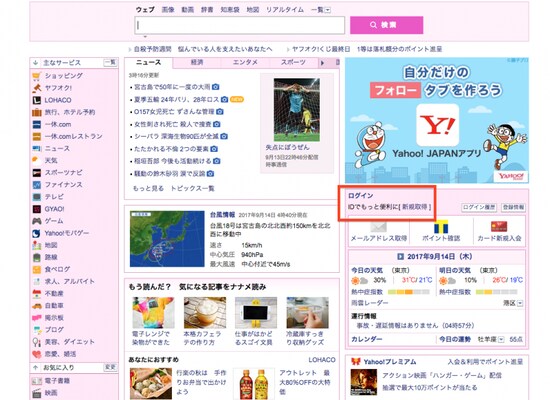
Task: Open the Yahoo!プレミアム link
Action: point(390,362)
